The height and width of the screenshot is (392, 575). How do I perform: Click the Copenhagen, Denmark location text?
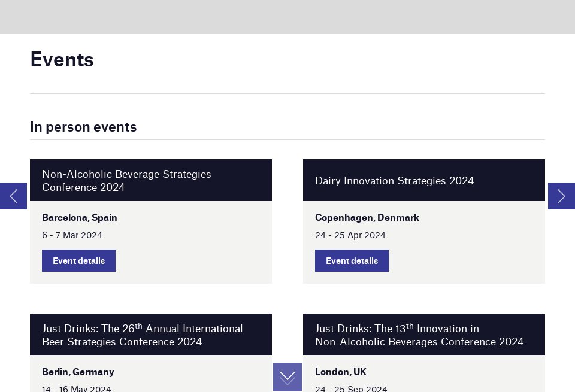(x=367, y=218)
